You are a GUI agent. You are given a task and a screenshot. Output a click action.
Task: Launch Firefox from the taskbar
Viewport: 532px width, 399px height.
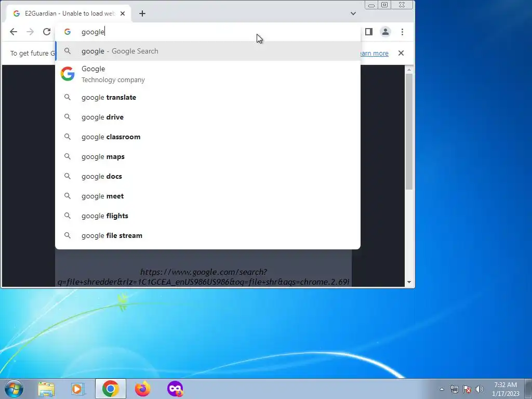pos(142,389)
